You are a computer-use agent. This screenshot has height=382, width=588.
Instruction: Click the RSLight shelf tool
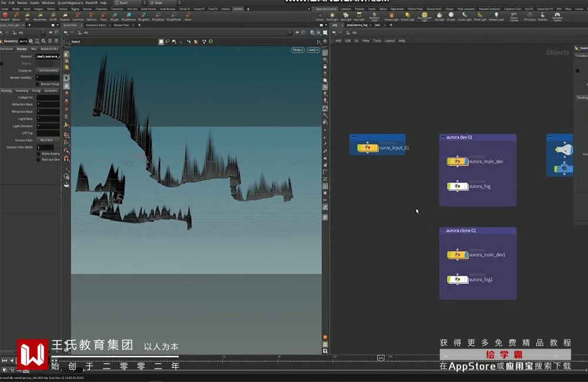click(x=115, y=15)
